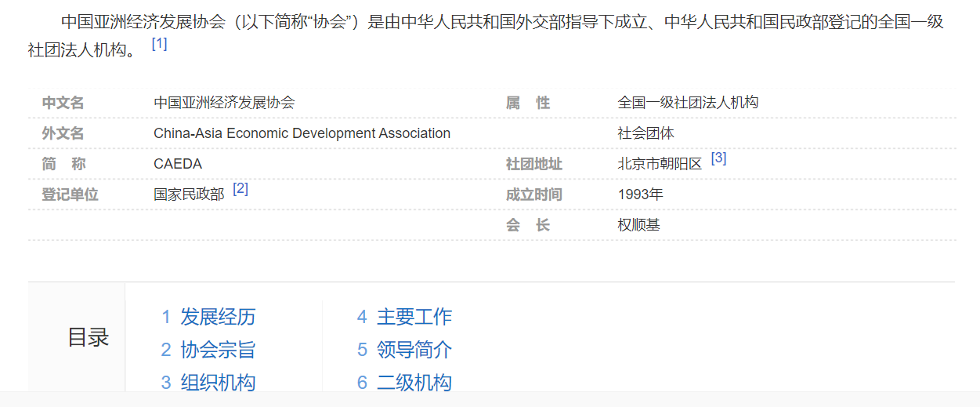This screenshot has width=980, height=407.
Task: Click China-Asia Economic Development Association text
Action: [x=302, y=133]
